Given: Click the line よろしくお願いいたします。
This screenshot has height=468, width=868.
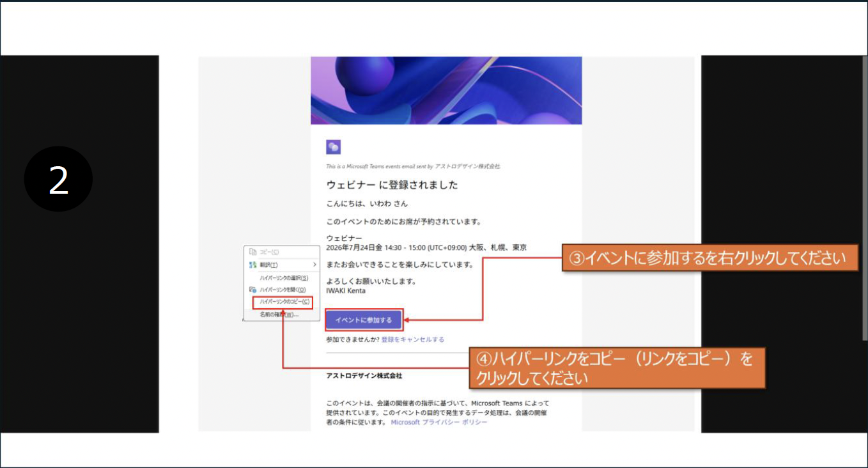Looking at the screenshot, I should click(371, 281).
